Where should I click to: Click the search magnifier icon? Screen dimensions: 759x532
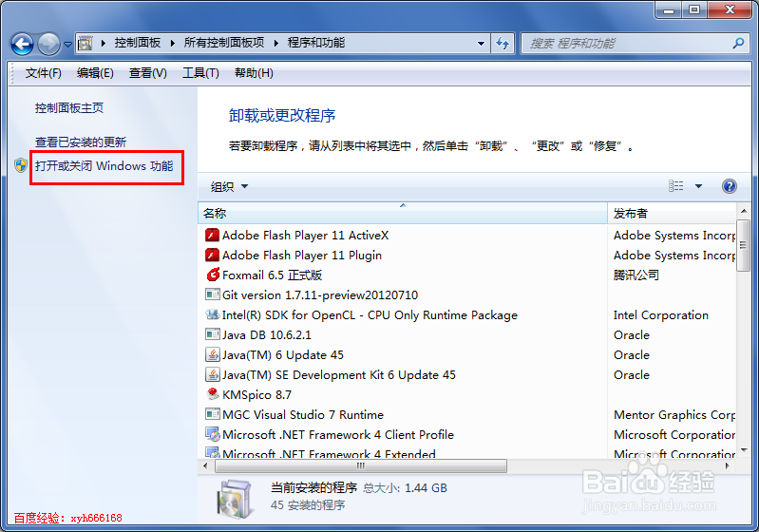tap(738, 44)
